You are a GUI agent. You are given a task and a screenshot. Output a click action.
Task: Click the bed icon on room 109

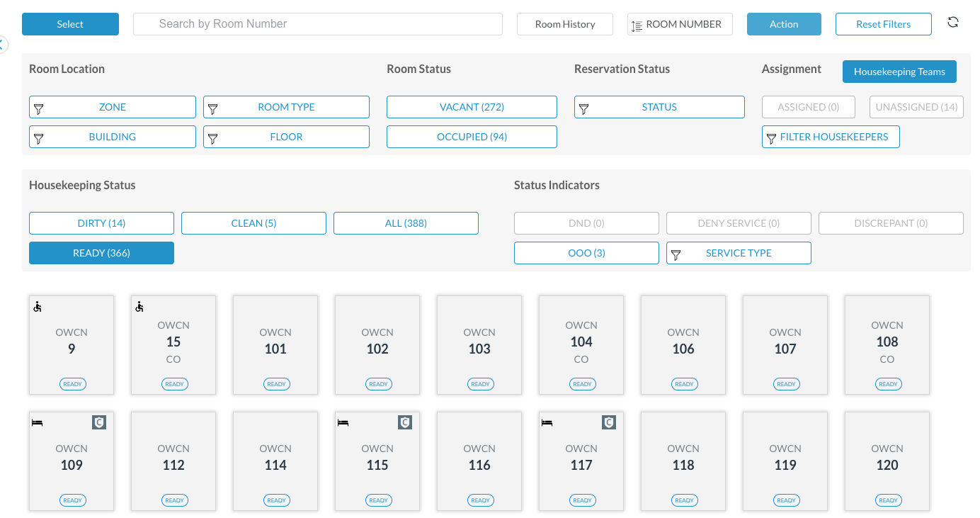point(38,423)
